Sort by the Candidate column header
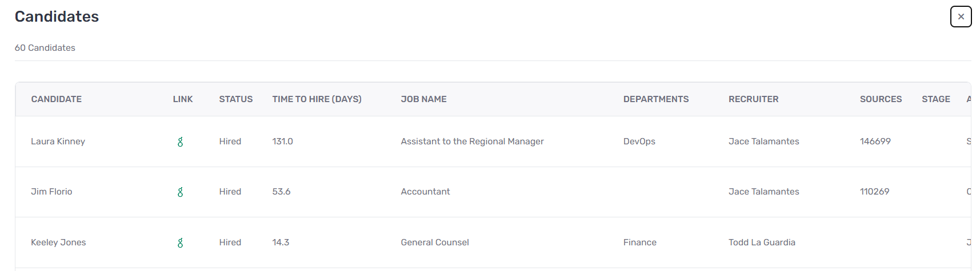The image size is (980, 271). (x=57, y=99)
